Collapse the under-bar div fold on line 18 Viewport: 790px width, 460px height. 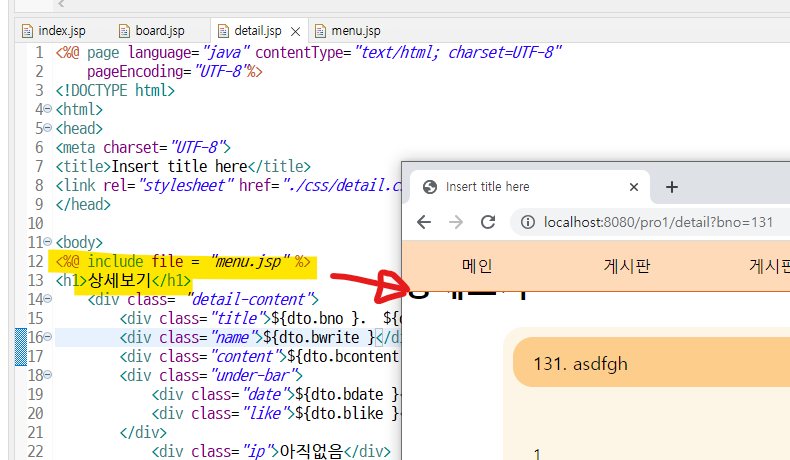pos(47,374)
